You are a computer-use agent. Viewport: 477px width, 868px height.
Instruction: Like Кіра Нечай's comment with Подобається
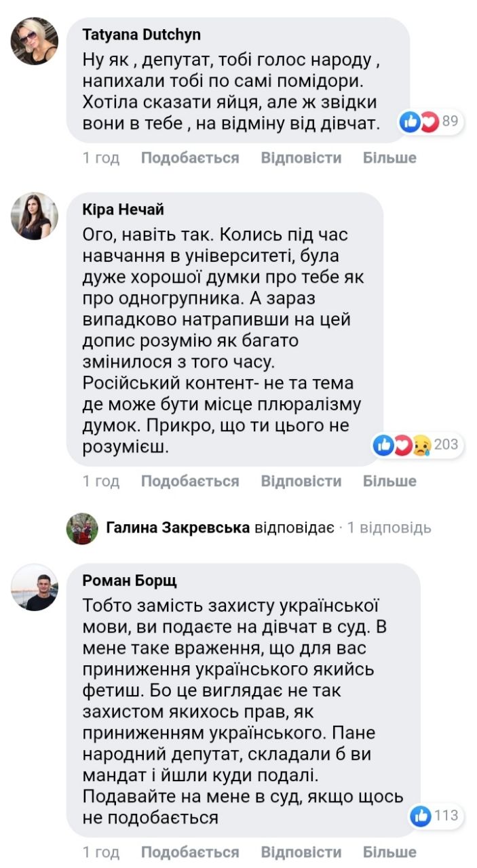tap(190, 481)
